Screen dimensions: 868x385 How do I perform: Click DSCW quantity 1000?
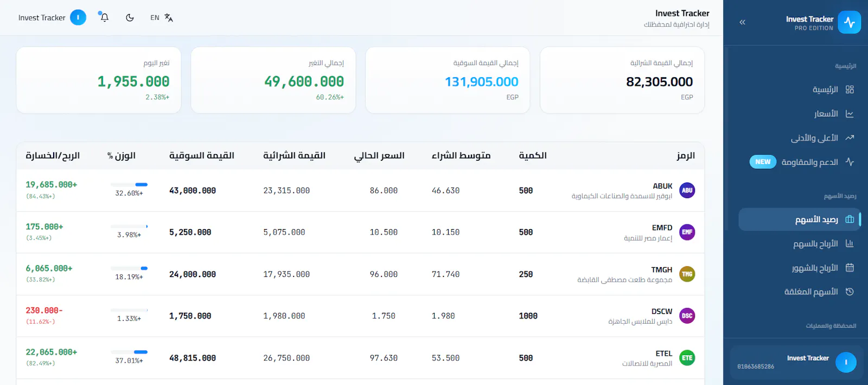pos(528,316)
